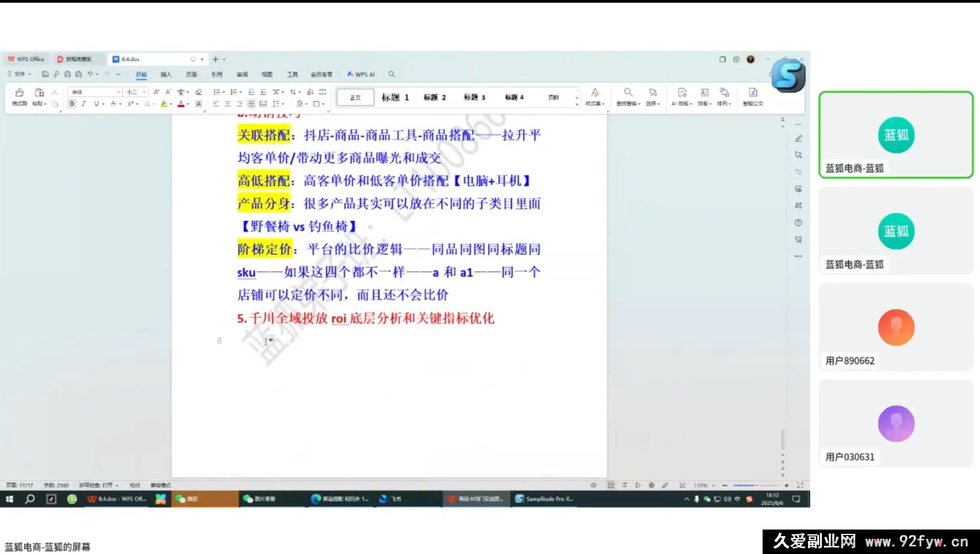Click the WPS AI button
Viewport: 980px width, 554px height.
tap(361, 74)
